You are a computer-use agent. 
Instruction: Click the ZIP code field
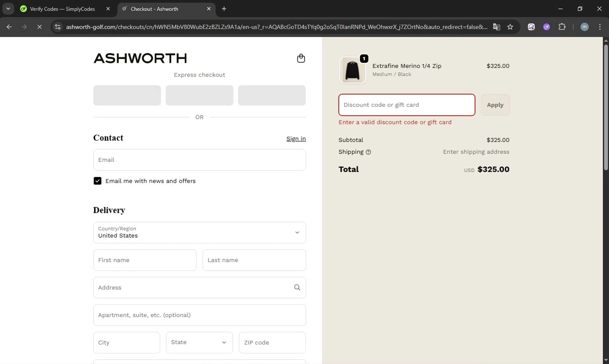tap(272, 342)
